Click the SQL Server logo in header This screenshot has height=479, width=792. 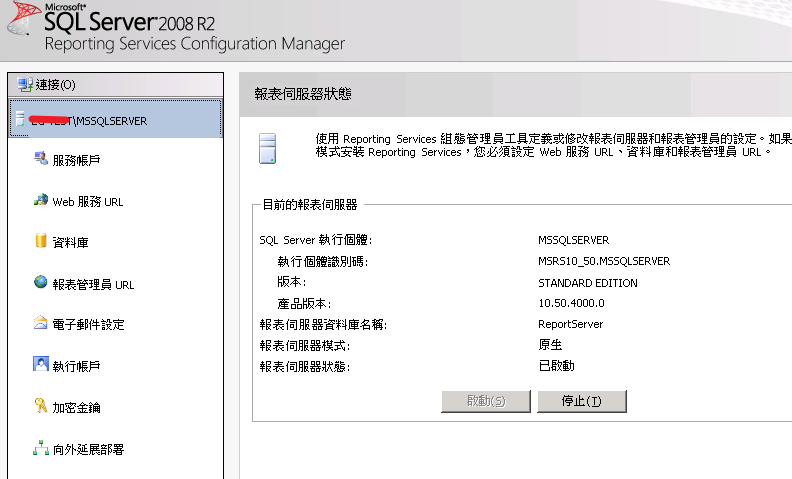(22, 19)
